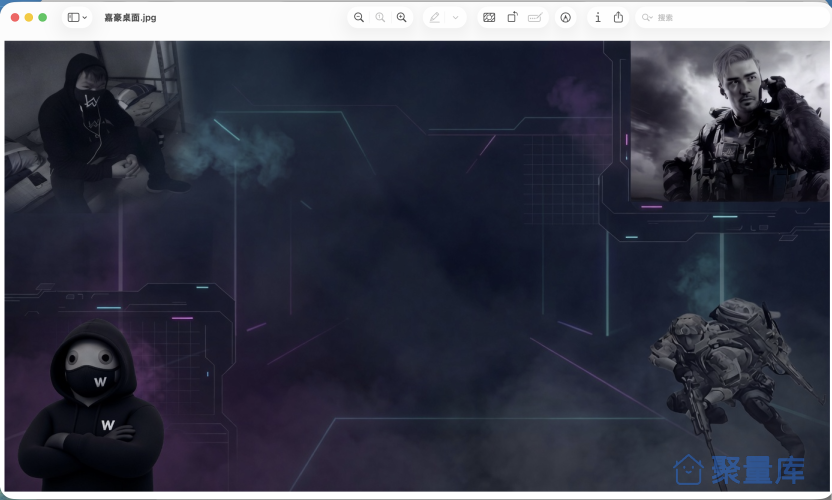The height and width of the screenshot is (500, 832).
Task: Expand the sidebar view options chevron
Action: tap(85, 18)
